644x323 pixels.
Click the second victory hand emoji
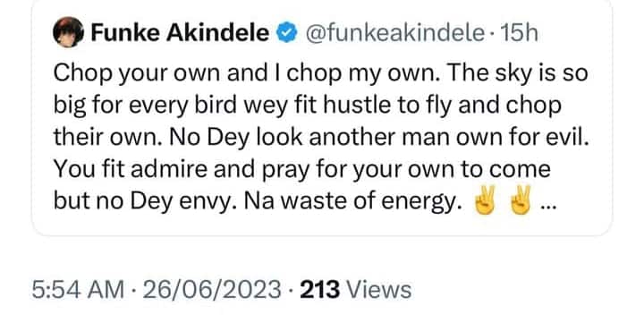pyautogui.click(x=521, y=200)
